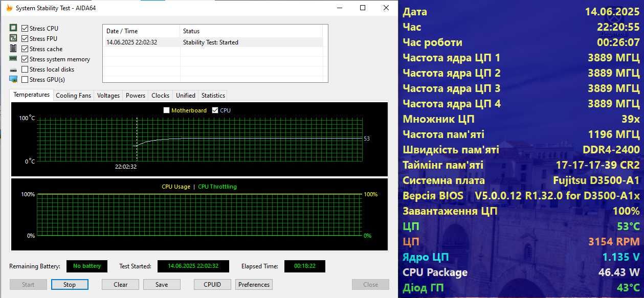Image resolution: width=644 pixels, height=298 pixels.
Task: Click the Fujitsu D3500-A1 motherboard value
Action: (x=596, y=180)
